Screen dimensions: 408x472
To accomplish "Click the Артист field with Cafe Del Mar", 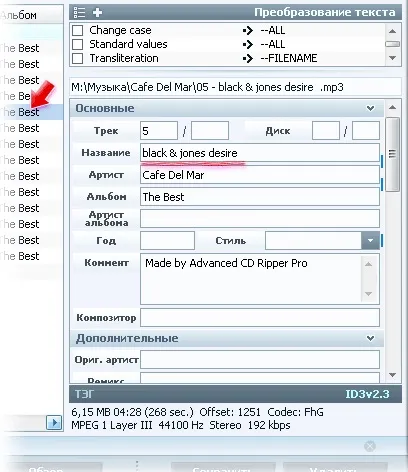I will tap(260, 175).
